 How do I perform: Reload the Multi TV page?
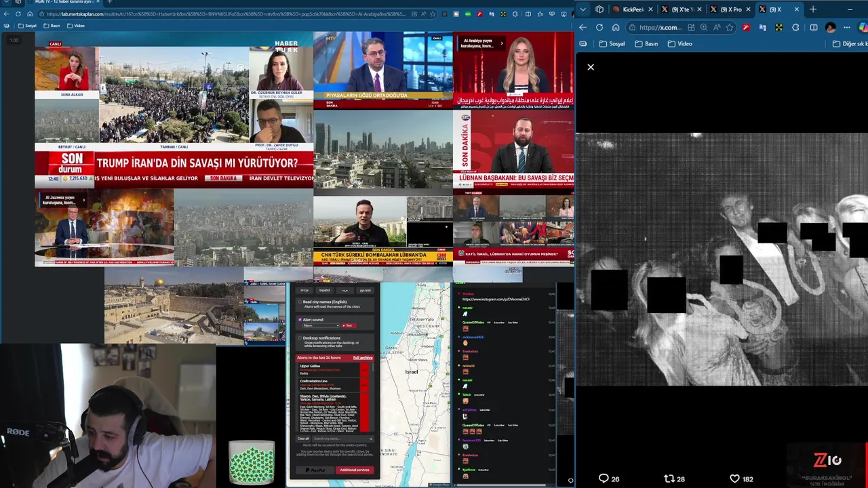point(18,14)
